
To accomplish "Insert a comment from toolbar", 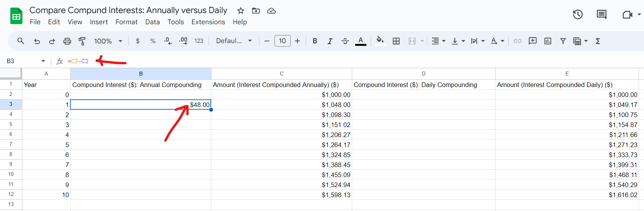I will pyautogui.click(x=533, y=41).
